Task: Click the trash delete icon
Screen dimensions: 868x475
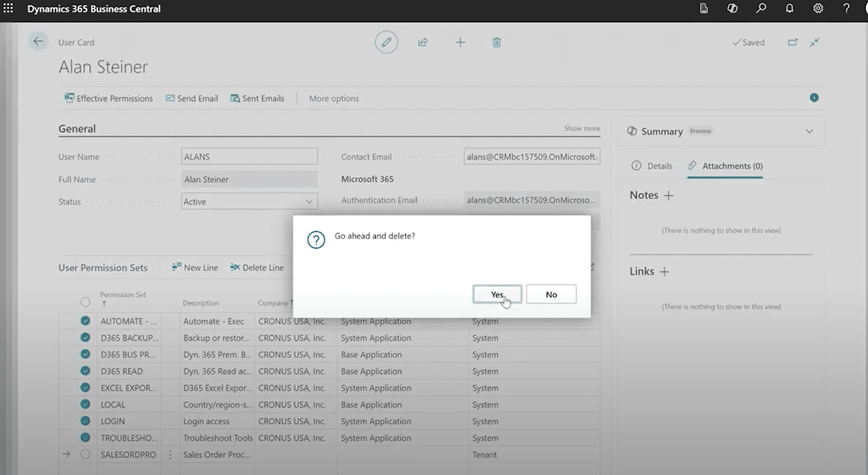Action: (497, 42)
